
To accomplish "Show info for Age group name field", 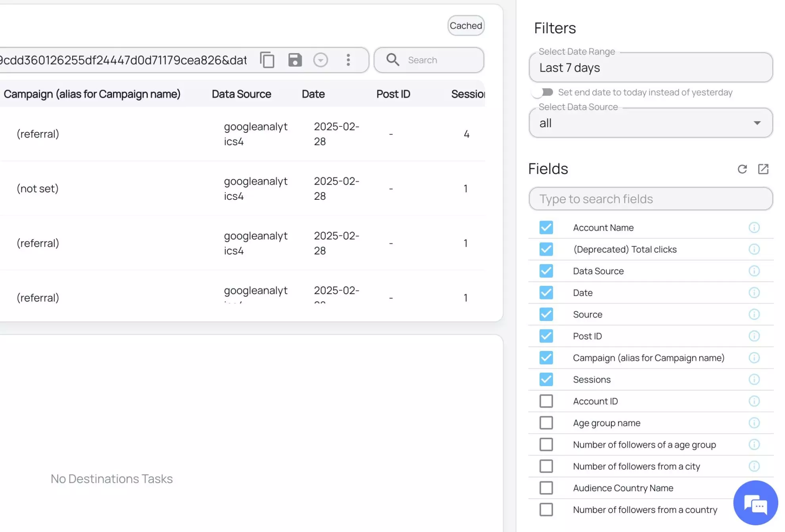I will 754,423.
